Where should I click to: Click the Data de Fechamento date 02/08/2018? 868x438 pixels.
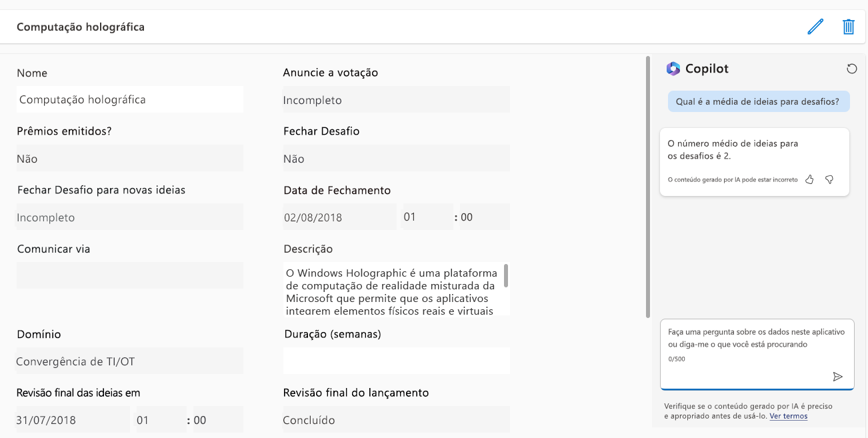point(340,217)
